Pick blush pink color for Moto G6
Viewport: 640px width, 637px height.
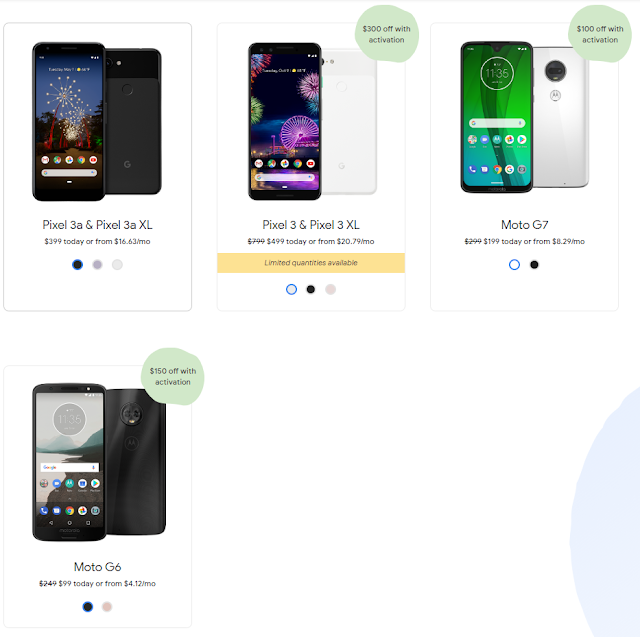click(107, 607)
